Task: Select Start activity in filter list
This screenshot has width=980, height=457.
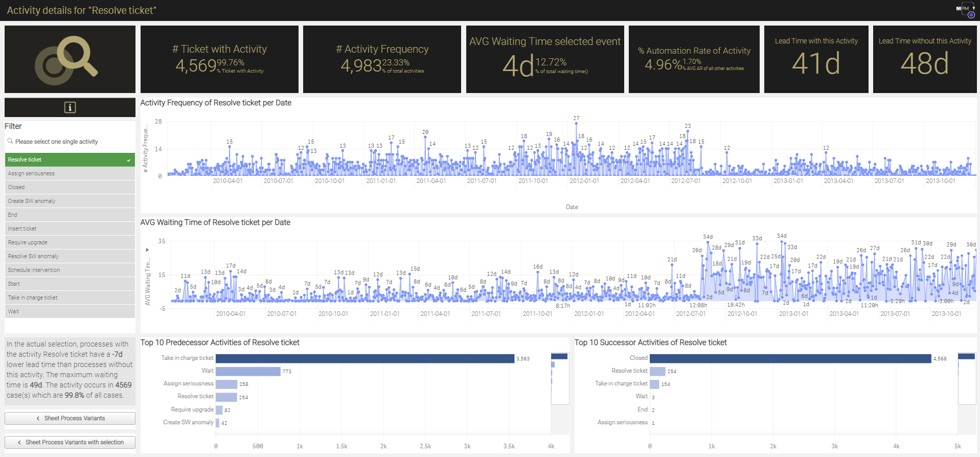Action: click(x=70, y=284)
